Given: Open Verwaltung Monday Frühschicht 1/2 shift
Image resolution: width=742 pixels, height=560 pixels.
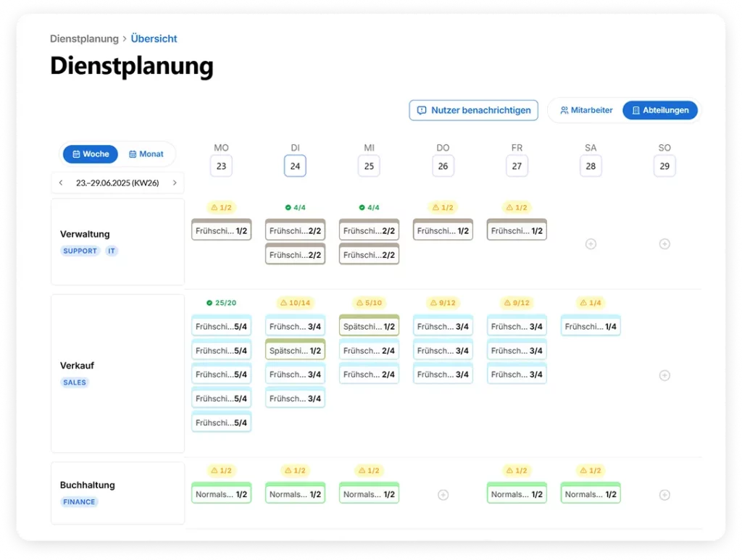Looking at the screenshot, I should [x=222, y=230].
